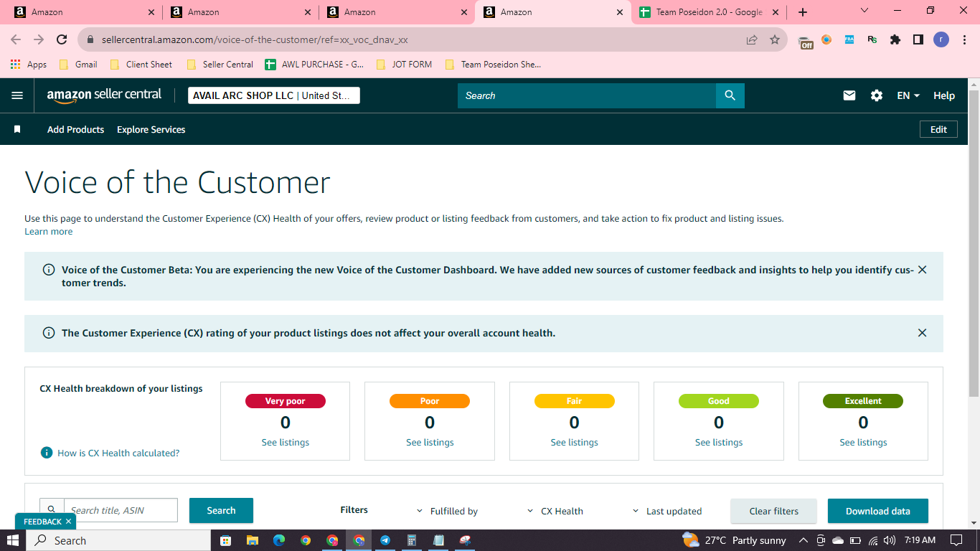Click the Download data button
The image size is (980, 551).
878,511
